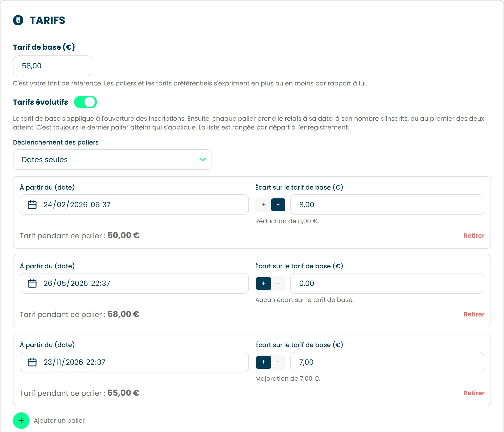Click the green Ajouter un palier plus button
Image resolution: width=504 pixels, height=432 pixels.
coord(21,421)
